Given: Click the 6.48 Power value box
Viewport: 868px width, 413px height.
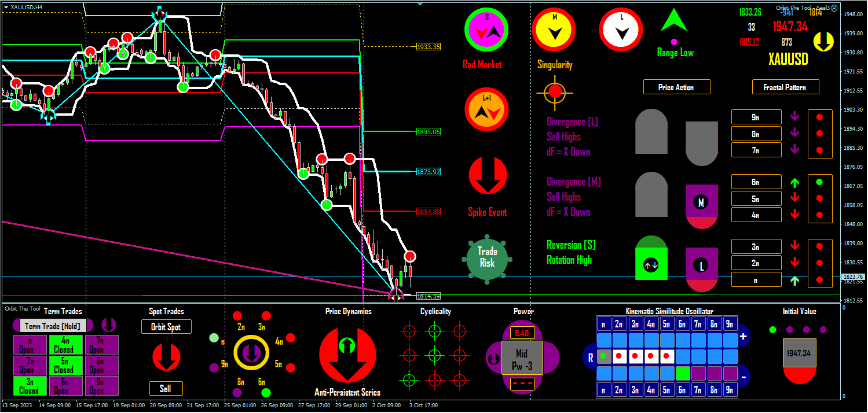Looking at the screenshot, I should point(522,333).
